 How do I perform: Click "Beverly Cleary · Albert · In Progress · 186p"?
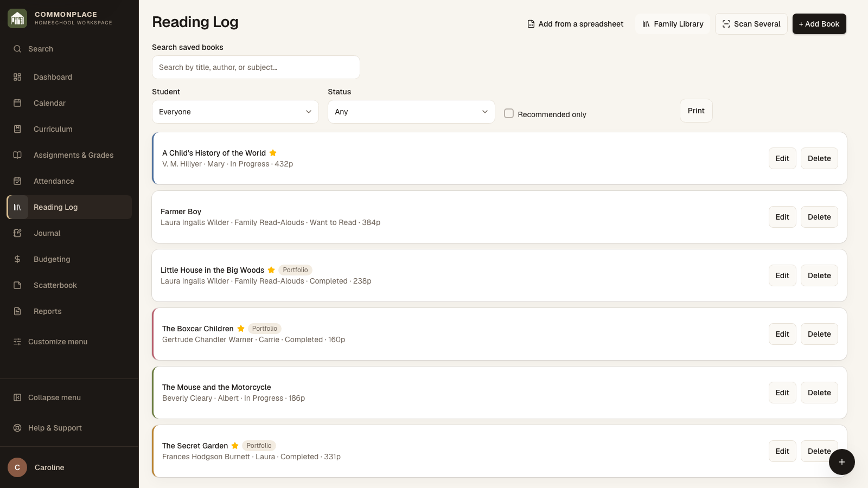point(233,398)
